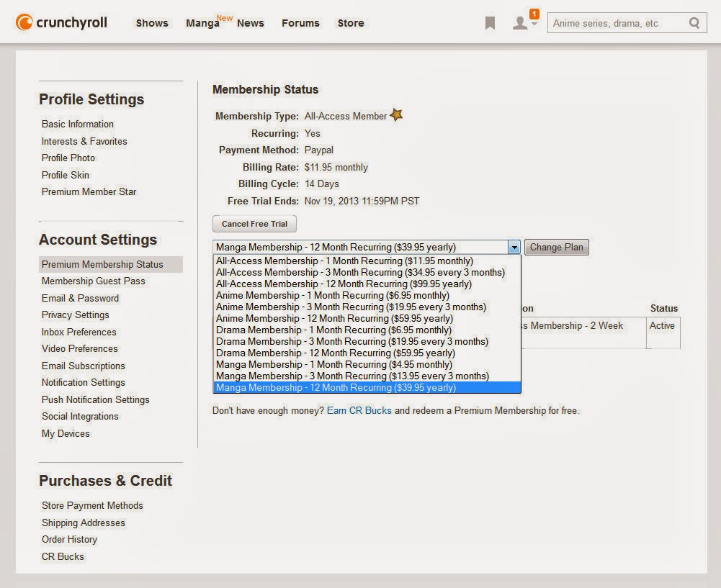Open the Manga menu

pyautogui.click(x=202, y=23)
